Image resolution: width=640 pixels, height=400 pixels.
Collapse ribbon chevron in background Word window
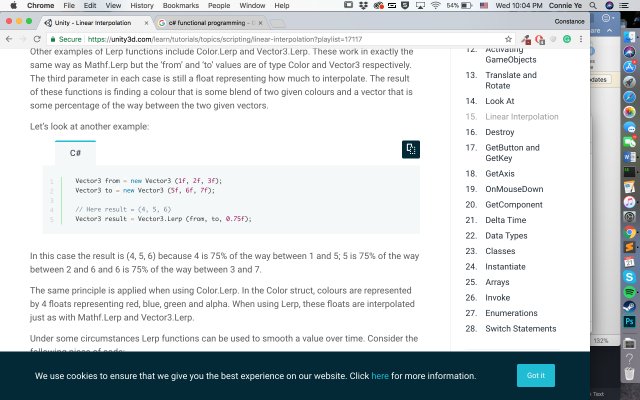(x=609, y=31)
